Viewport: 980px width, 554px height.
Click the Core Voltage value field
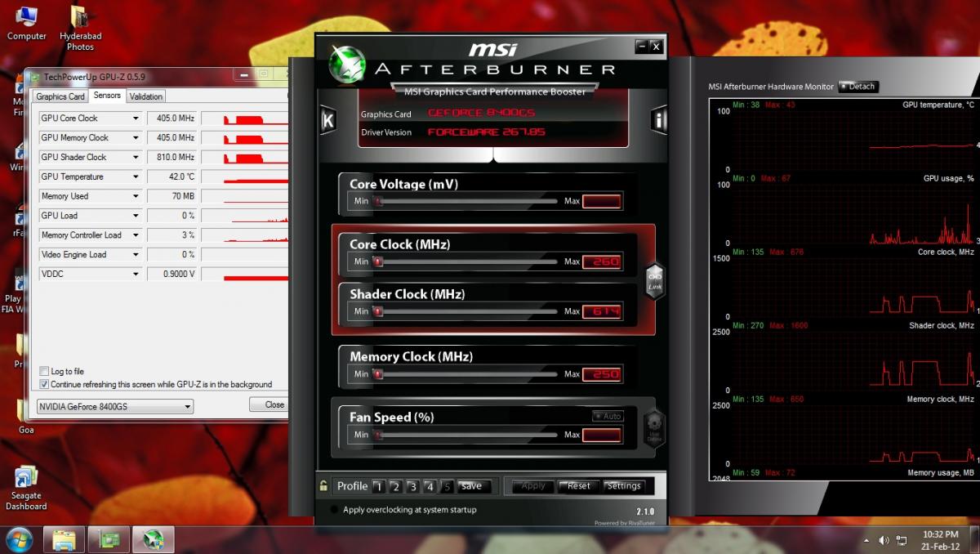point(602,201)
